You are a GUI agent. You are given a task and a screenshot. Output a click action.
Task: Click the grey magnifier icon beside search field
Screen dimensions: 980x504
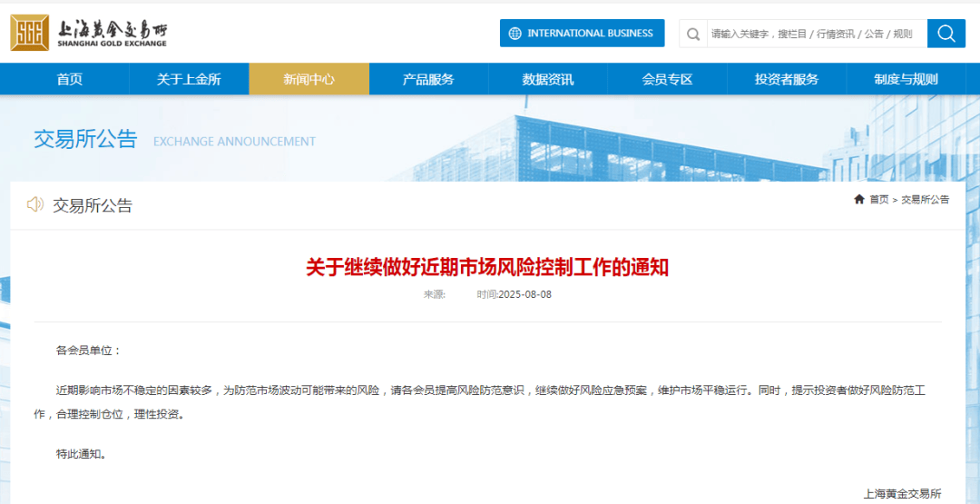(693, 34)
